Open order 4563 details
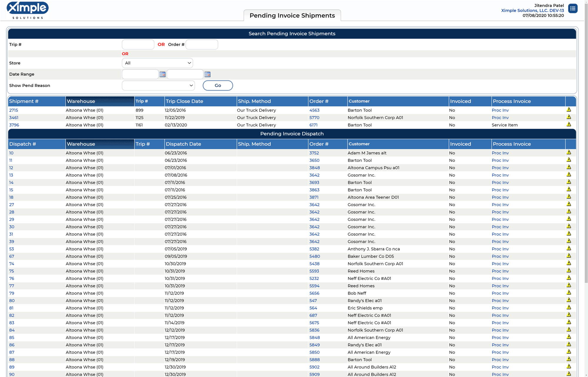 tap(314, 110)
